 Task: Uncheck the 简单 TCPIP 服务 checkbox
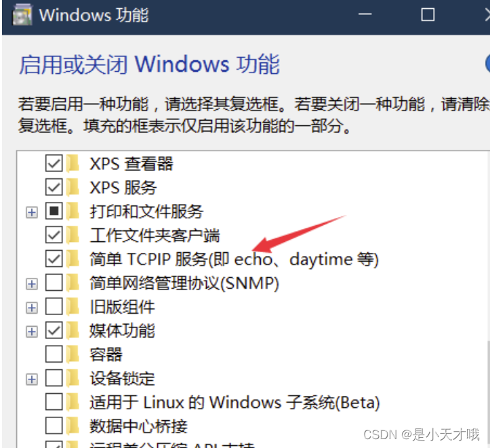pyautogui.click(x=54, y=259)
